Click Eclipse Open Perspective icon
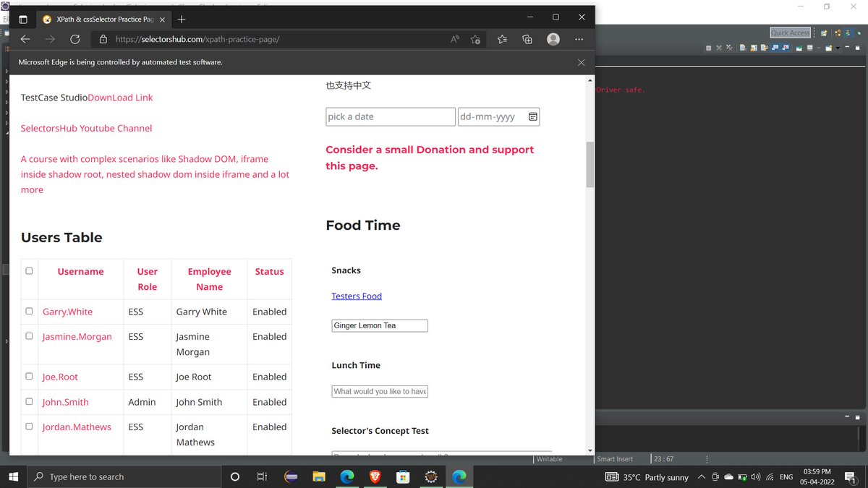868x488 pixels. pos(824,33)
